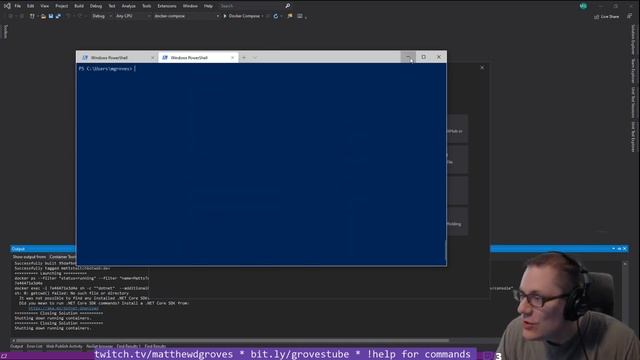Click the search magnifier icon
Viewport: 640px width, 360px height.
[288, 6]
